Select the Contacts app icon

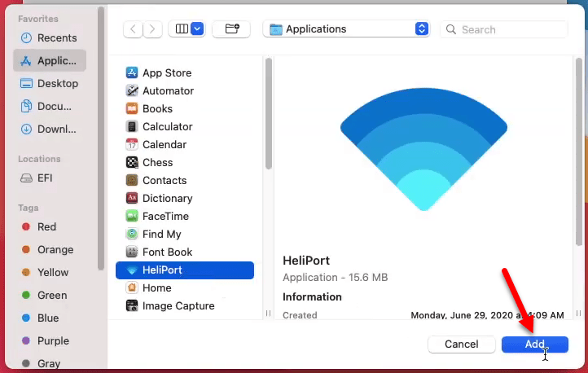[132, 180]
